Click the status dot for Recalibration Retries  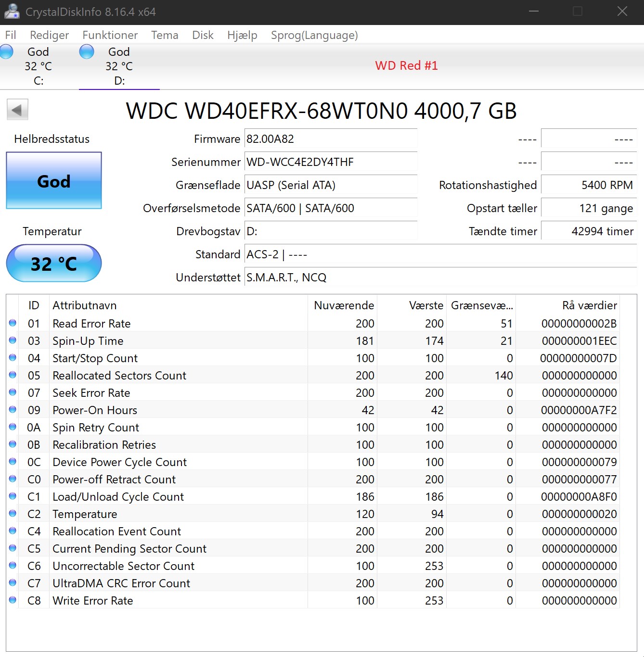[x=13, y=444]
